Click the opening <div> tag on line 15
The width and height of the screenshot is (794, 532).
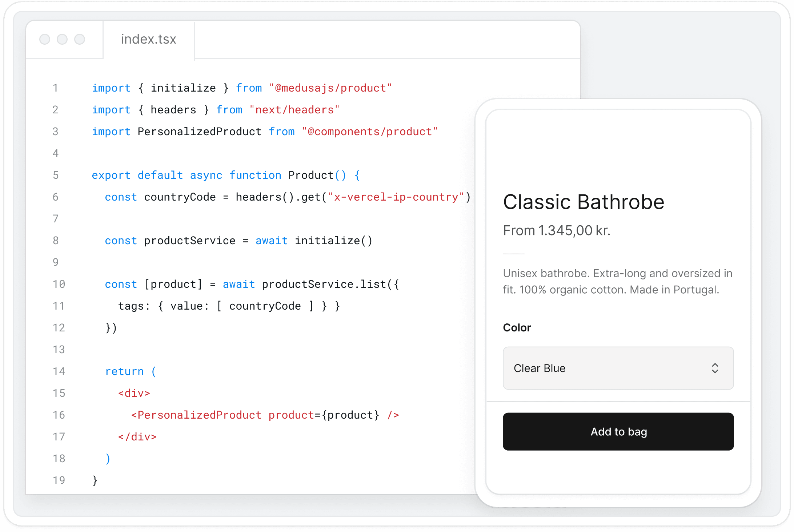[x=134, y=393]
